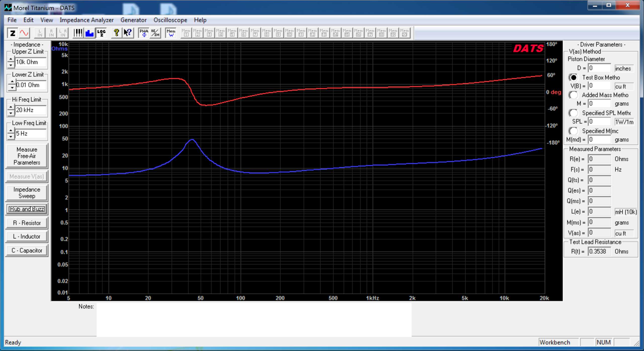The image size is (644, 351).
Task: Click inside the Notes text area
Action: click(254, 320)
